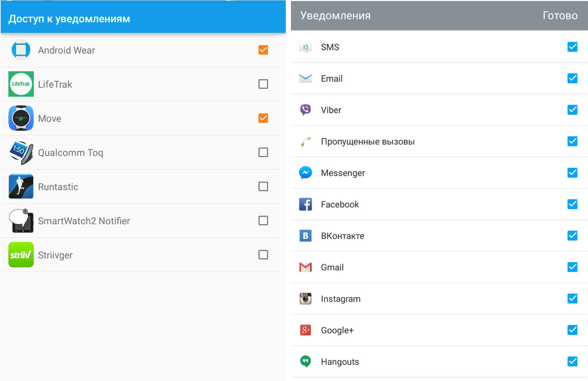This screenshot has width=588, height=381.
Task: Tap the Runtastic runner icon
Action: pos(21,187)
